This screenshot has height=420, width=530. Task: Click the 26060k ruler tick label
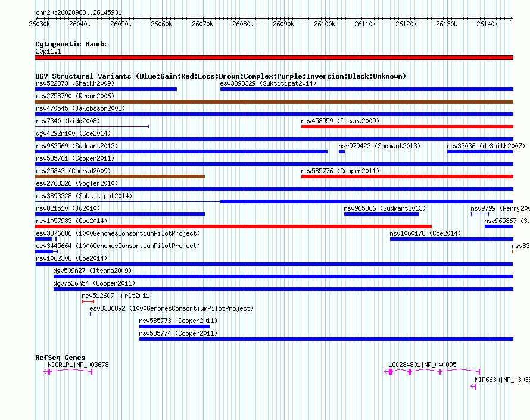161,24
